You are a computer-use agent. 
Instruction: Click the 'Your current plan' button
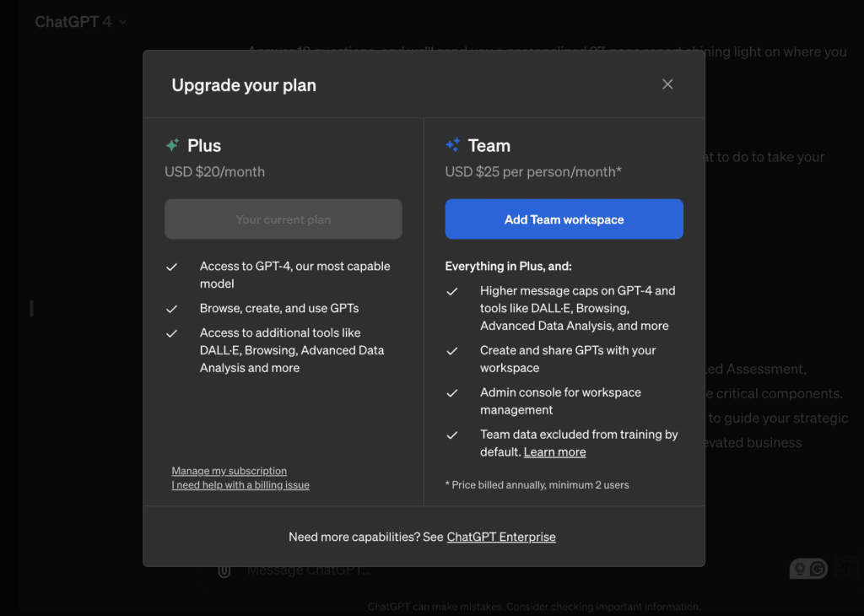pos(283,219)
